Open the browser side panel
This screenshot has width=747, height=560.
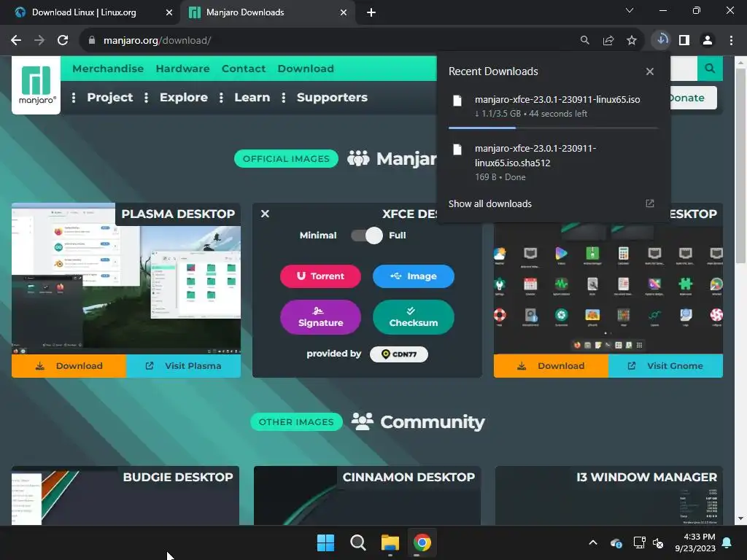click(x=684, y=41)
